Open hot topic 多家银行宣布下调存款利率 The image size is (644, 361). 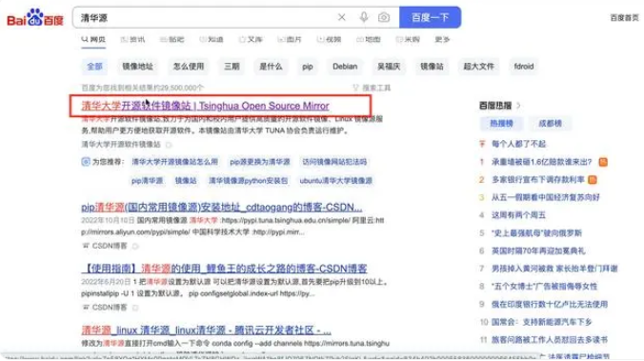click(x=538, y=179)
